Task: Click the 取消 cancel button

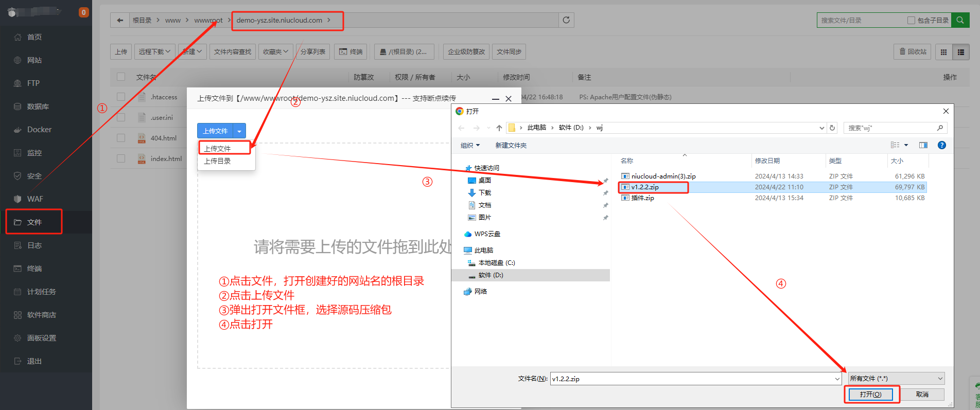Action: [922, 394]
